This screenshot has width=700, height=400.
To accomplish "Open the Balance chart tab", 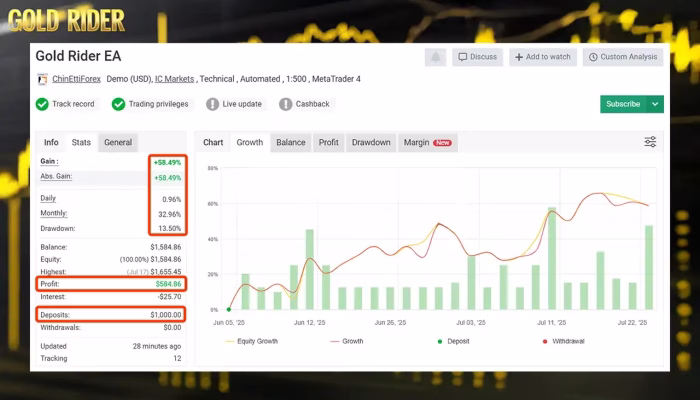I will click(x=291, y=142).
